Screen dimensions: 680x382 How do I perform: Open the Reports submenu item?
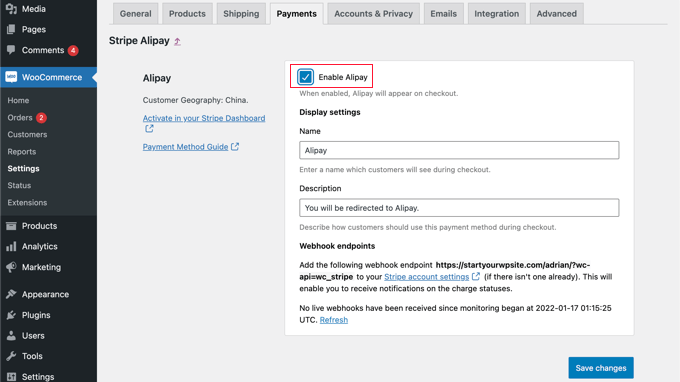[22, 152]
